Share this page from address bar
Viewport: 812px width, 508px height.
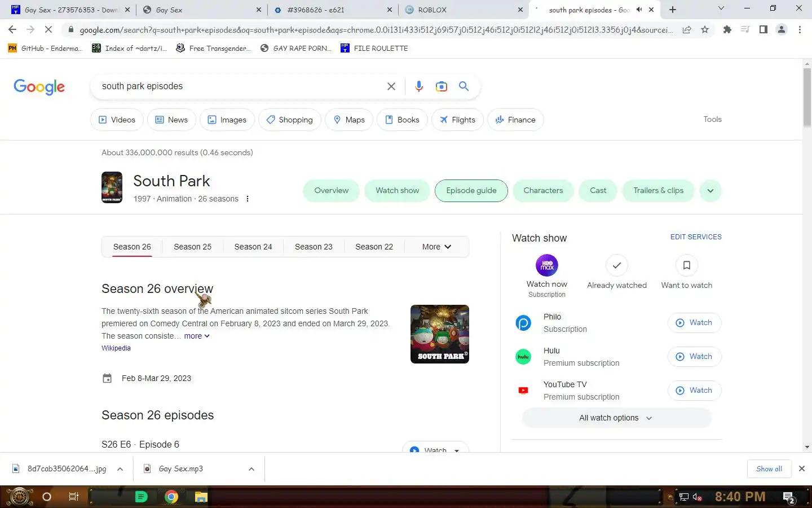click(x=687, y=29)
